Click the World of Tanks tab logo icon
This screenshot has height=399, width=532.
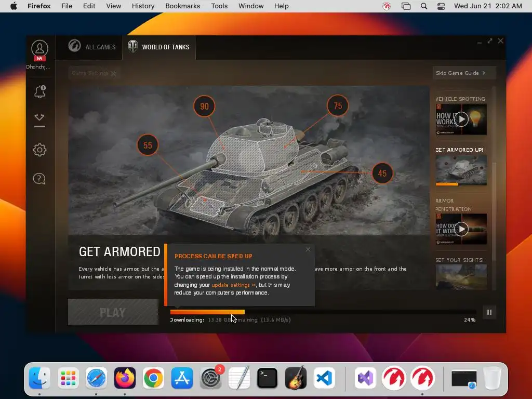pos(132,46)
